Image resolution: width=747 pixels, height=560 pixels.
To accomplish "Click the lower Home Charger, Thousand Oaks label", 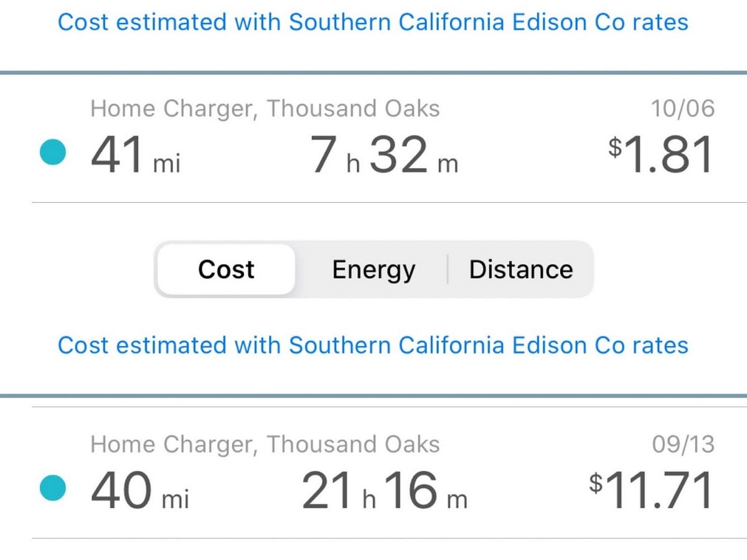I will click(x=265, y=444).
